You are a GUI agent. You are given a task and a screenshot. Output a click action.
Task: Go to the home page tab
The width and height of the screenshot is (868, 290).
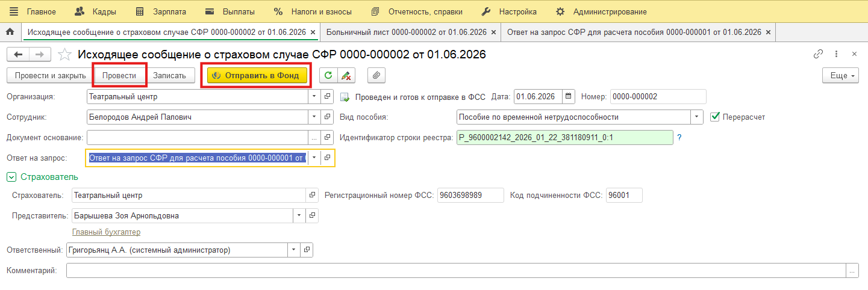[x=10, y=32]
